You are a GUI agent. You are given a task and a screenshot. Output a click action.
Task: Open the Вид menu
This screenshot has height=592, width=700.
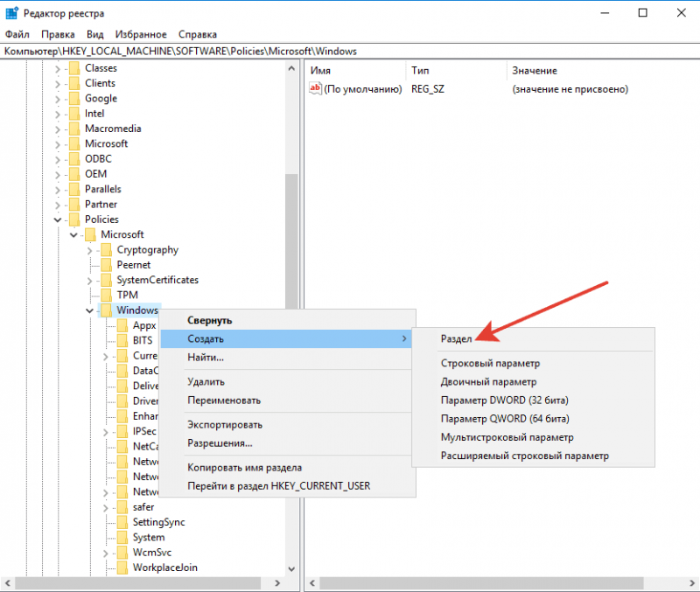pos(95,34)
